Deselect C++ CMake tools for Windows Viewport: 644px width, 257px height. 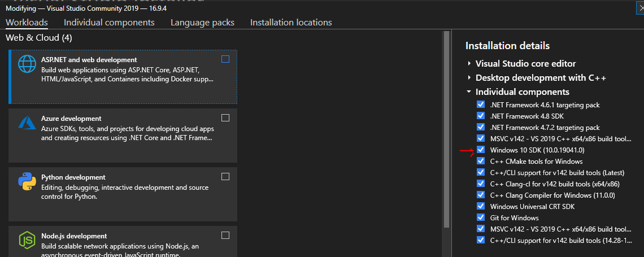point(481,162)
